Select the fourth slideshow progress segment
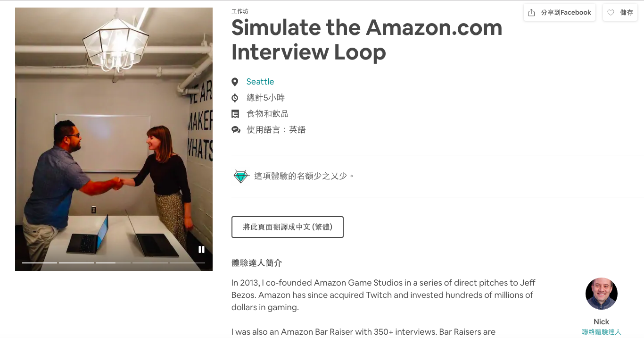 (x=150, y=262)
